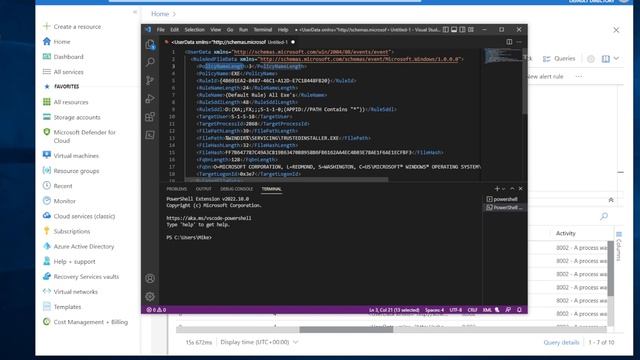Change line endings via CRLF in status bar
This screenshot has width=640, height=360.
tap(472, 310)
